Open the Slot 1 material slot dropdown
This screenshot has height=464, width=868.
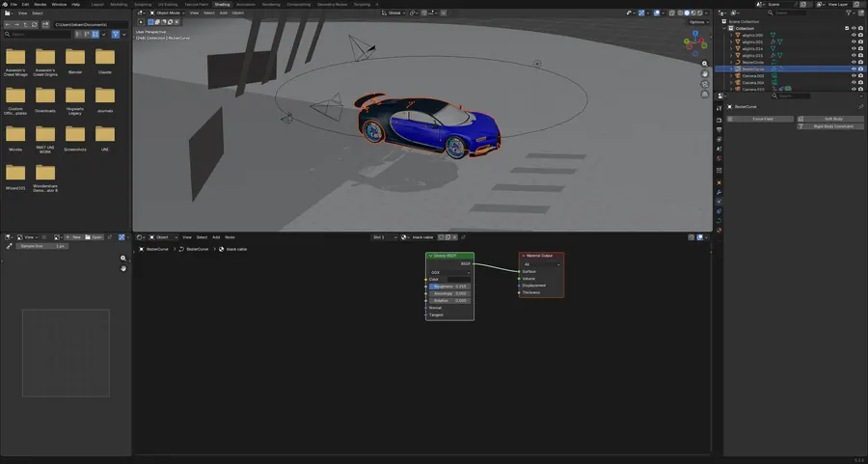tap(384, 237)
